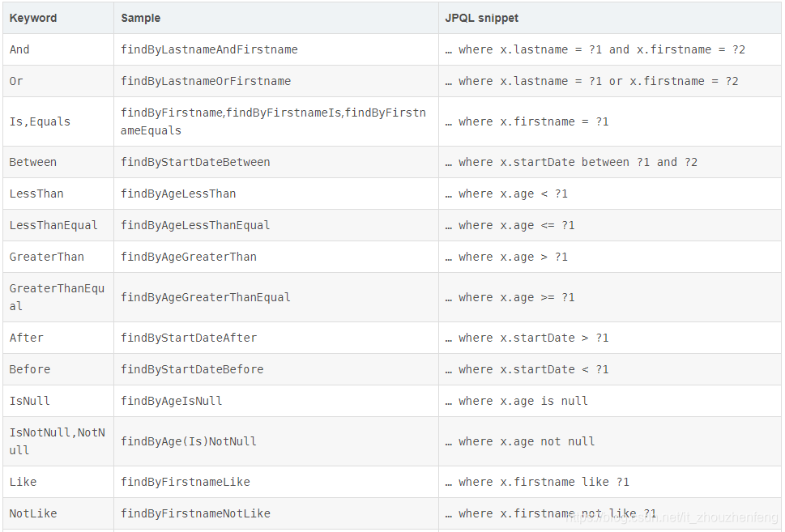Click the LessThan keyword cell
The height and width of the screenshot is (532, 785).
click(x=36, y=193)
